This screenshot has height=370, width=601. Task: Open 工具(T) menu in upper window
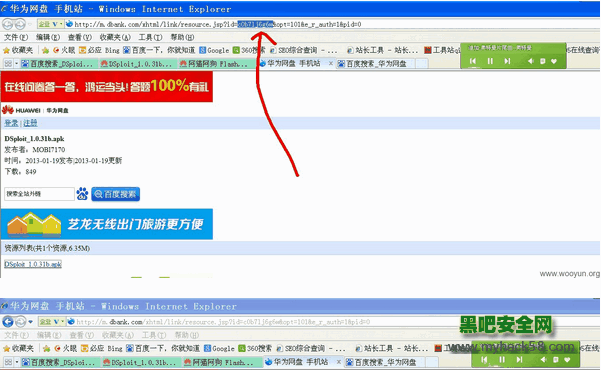[150, 37]
